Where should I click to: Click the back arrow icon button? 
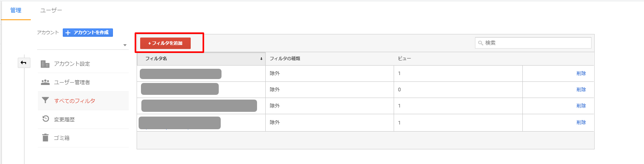24,62
